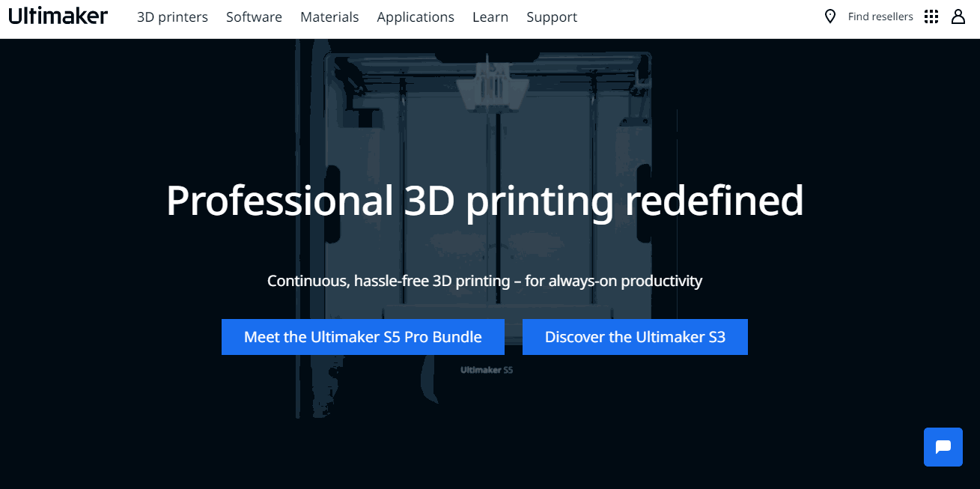Click the Ultimaker logo

coord(58,16)
